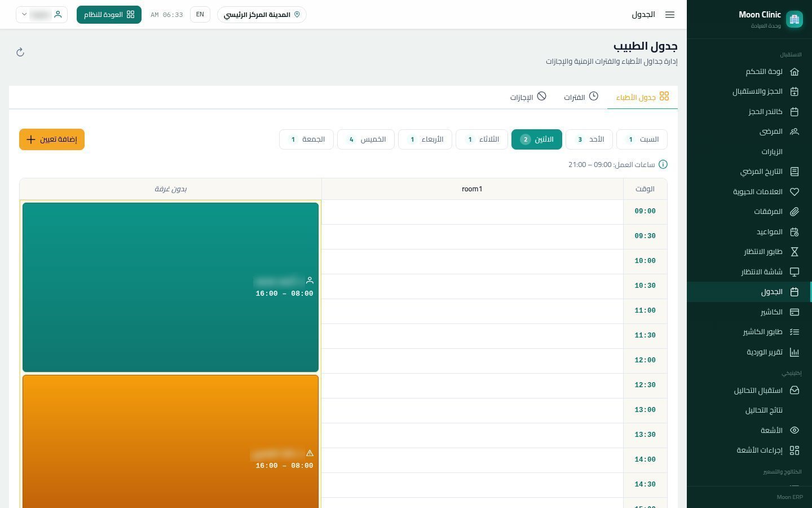Screen dimensions: 812x508
Task: Open the user account dropdown
Action: tap(42, 15)
